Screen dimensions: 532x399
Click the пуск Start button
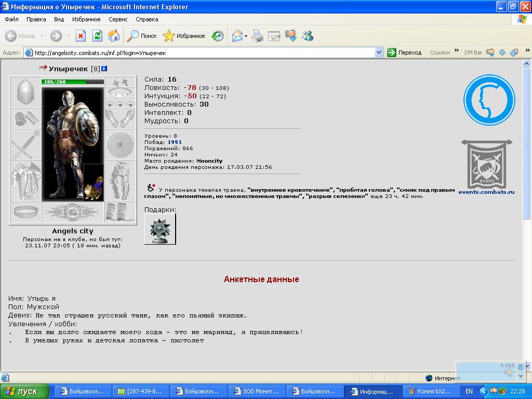(24, 391)
